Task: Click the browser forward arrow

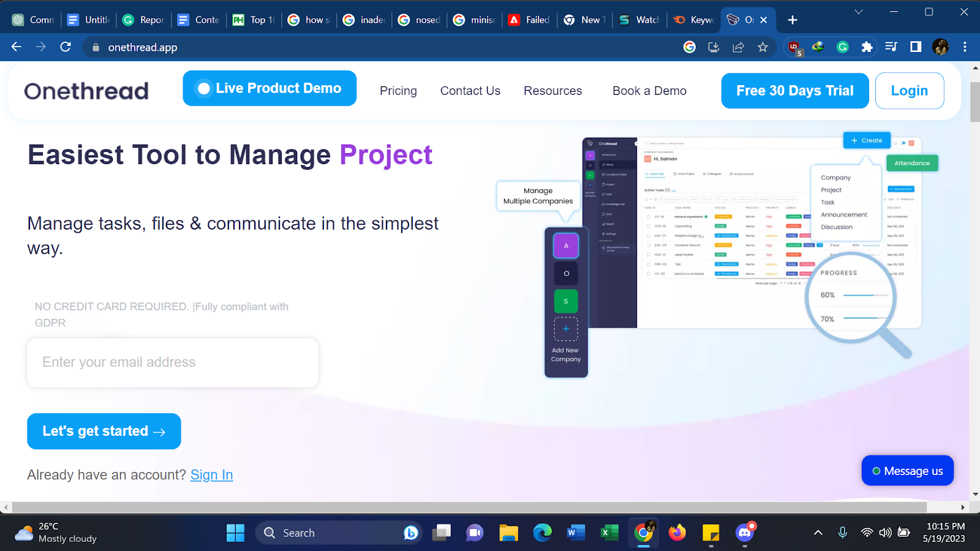Action: tap(41, 47)
